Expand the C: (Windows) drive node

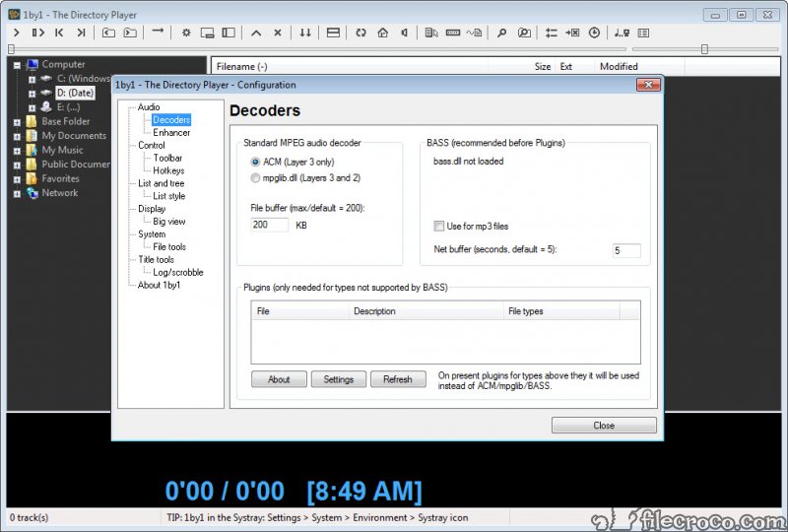[x=33, y=79]
